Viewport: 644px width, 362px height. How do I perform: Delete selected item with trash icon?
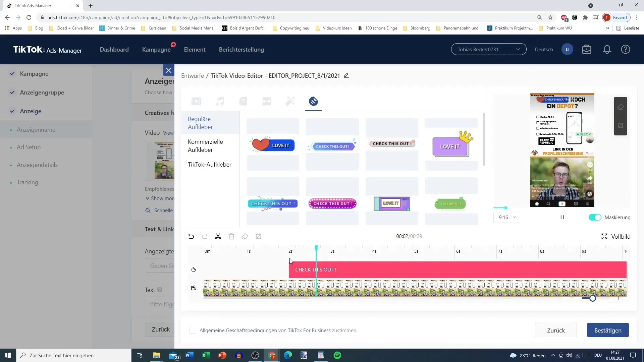pos(231,237)
